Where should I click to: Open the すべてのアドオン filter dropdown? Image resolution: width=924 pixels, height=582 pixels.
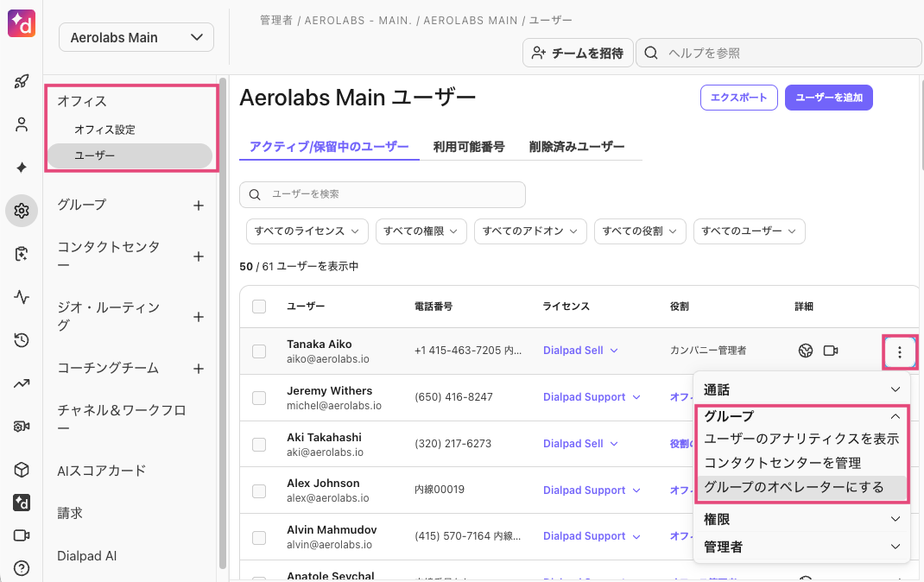(530, 231)
